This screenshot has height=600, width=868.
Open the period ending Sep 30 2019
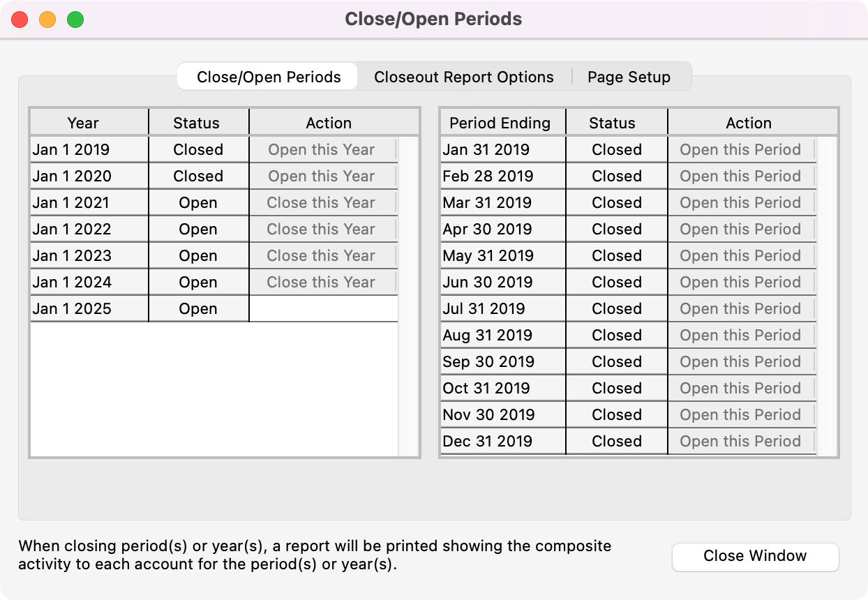pos(740,362)
